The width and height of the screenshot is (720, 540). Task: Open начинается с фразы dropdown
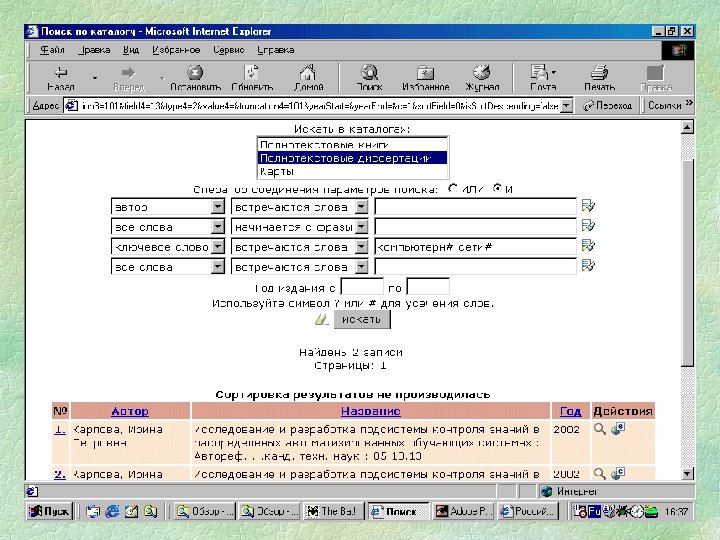coord(361,227)
